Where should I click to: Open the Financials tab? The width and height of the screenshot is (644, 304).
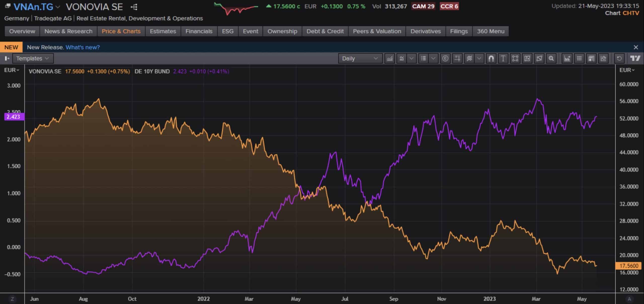pos(199,31)
